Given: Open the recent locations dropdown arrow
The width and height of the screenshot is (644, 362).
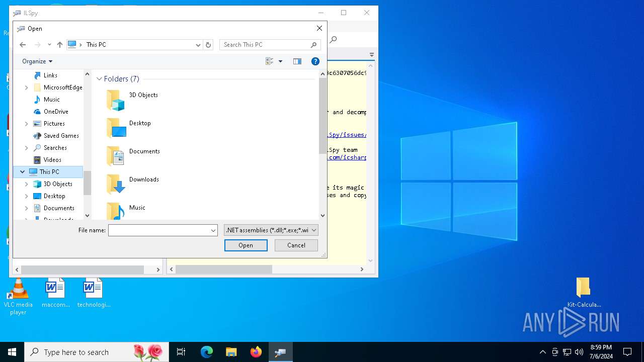Looking at the screenshot, I should click(49, 45).
